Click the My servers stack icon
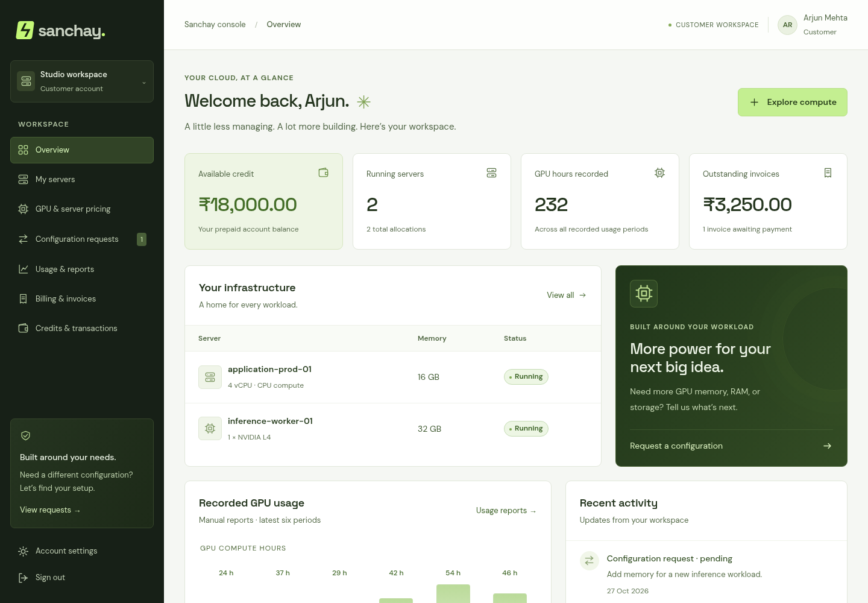This screenshot has width=868, height=603. (x=24, y=180)
